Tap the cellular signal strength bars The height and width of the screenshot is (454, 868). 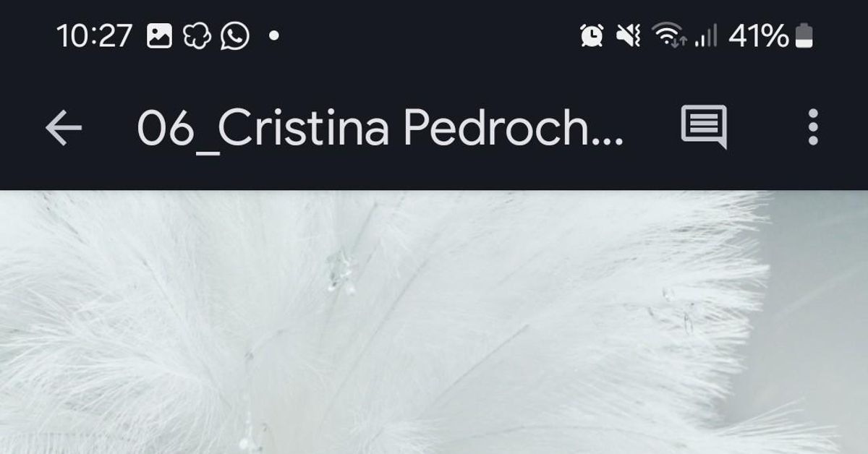(x=705, y=35)
